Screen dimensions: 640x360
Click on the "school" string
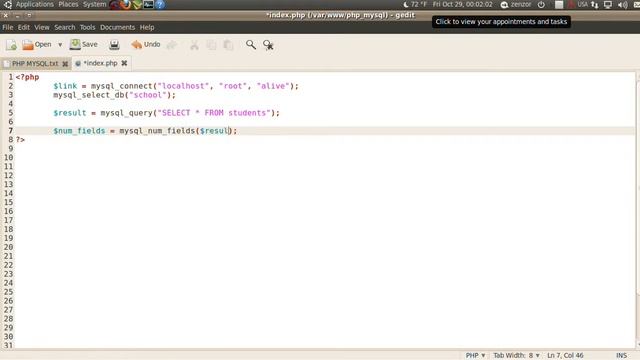point(148,95)
